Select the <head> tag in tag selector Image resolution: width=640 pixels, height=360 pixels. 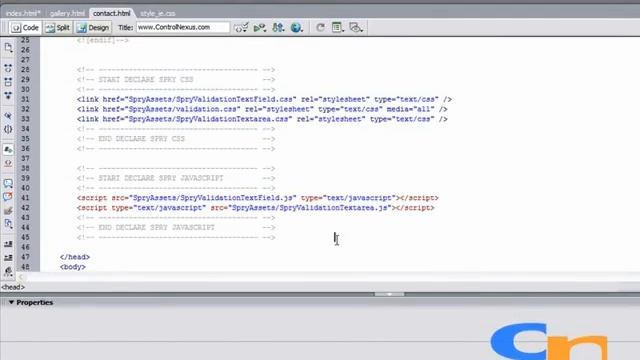[x=13, y=287]
